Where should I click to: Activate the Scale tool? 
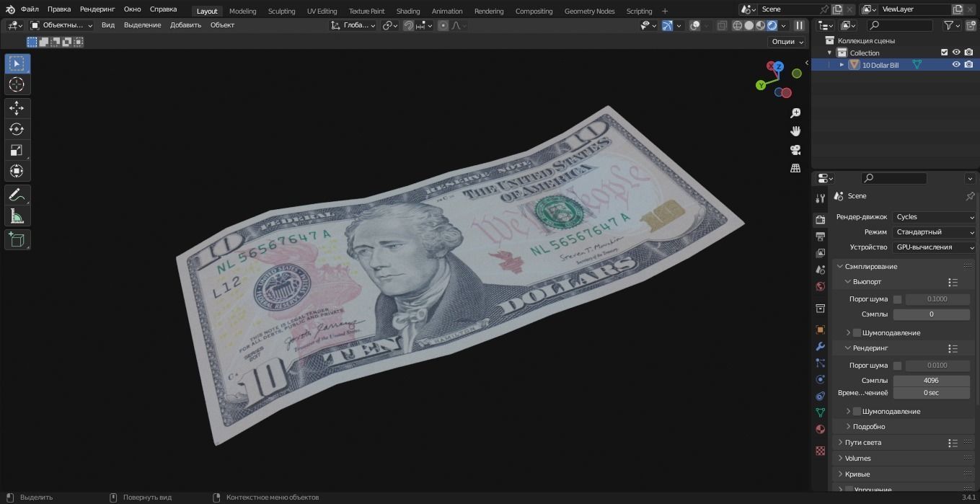coord(17,150)
